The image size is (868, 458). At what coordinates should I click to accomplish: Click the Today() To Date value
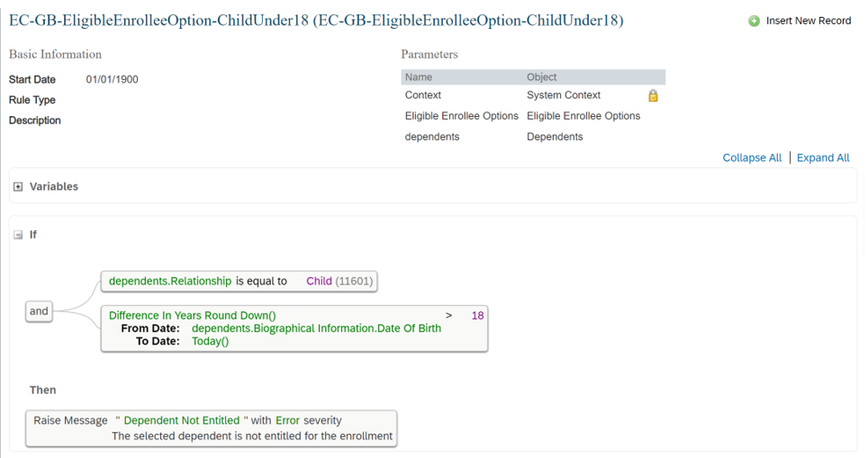tap(210, 341)
